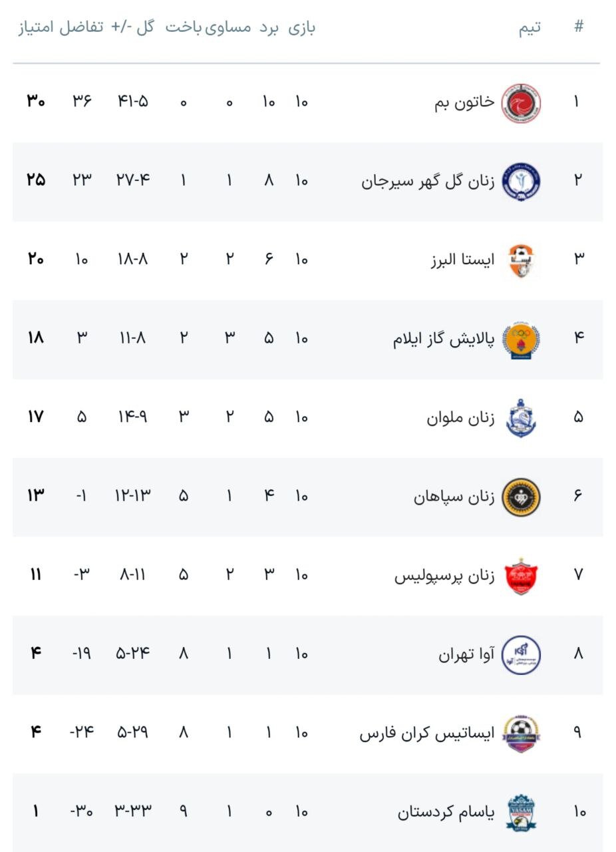The width and height of the screenshot is (616, 852).
Task: Click the تیم column header
Action: [530, 27]
